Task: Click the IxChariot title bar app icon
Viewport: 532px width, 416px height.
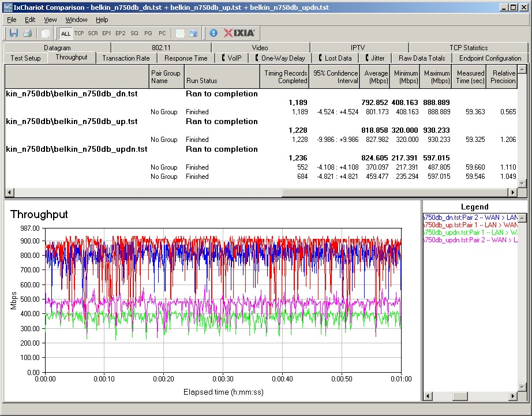Action: click(8, 8)
